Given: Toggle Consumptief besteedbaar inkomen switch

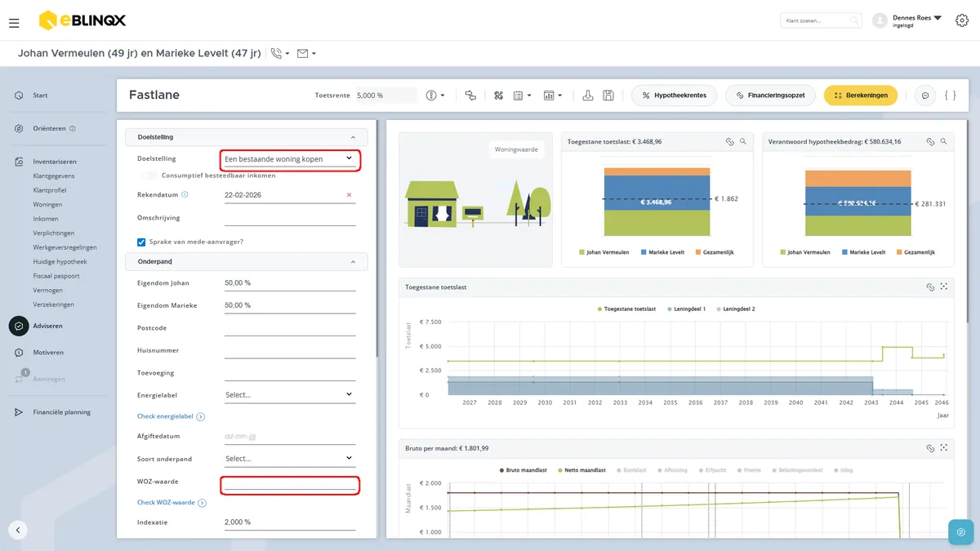Looking at the screenshot, I should 149,175.
